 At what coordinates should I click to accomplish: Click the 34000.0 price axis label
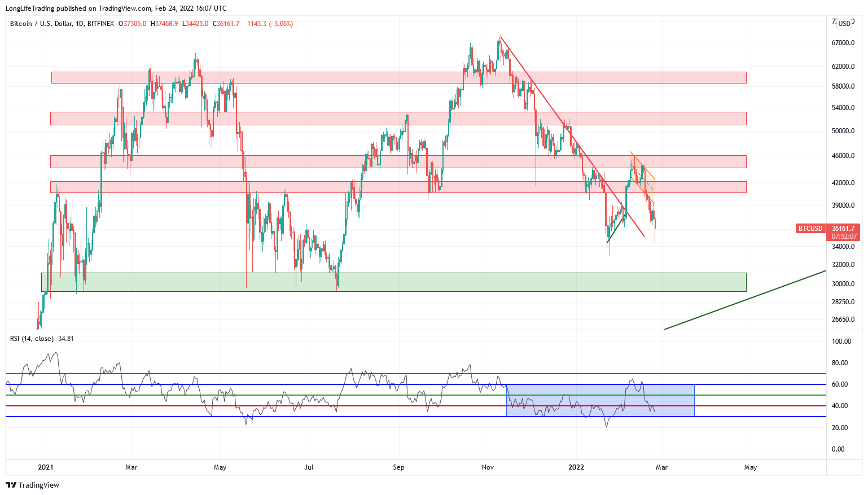coord(843,247)
